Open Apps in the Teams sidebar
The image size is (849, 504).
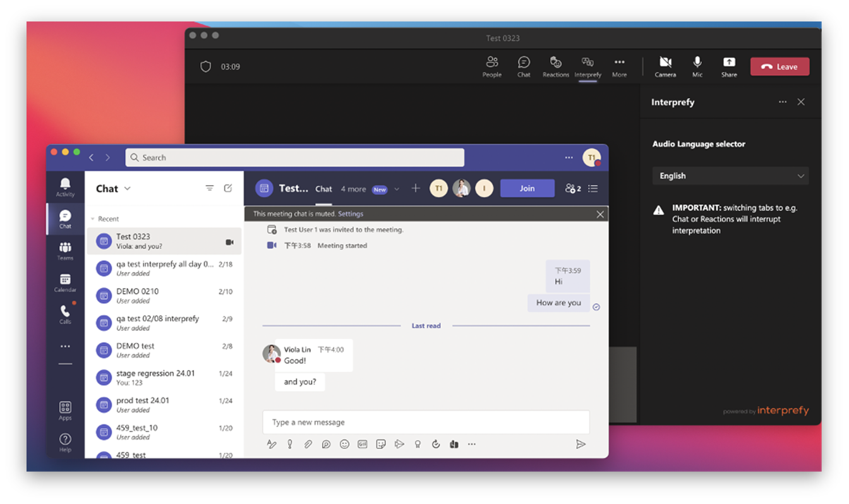pos(65,411)
